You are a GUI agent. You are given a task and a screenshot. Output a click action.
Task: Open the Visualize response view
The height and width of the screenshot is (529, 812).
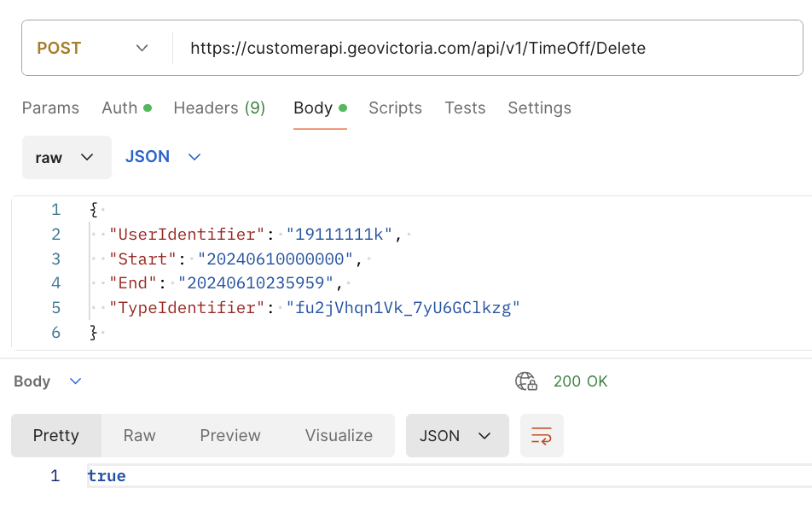(339, 436)
